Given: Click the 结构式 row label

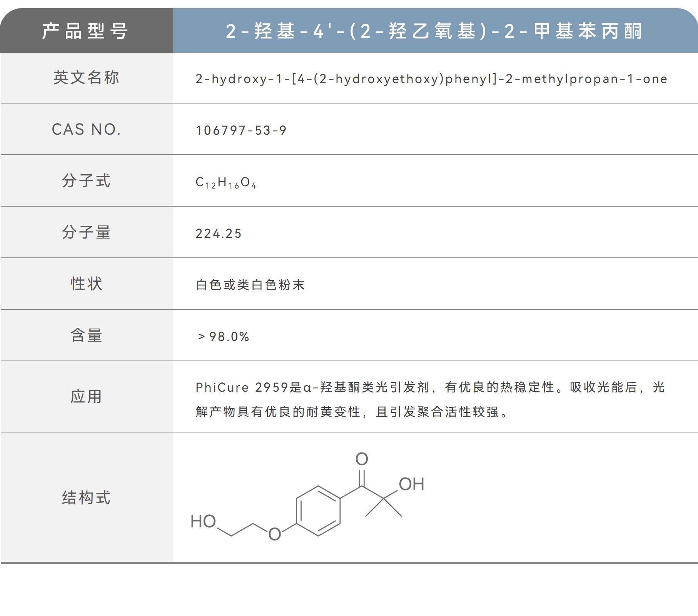Looking at the screenshot, I should [x=87, y=497].
